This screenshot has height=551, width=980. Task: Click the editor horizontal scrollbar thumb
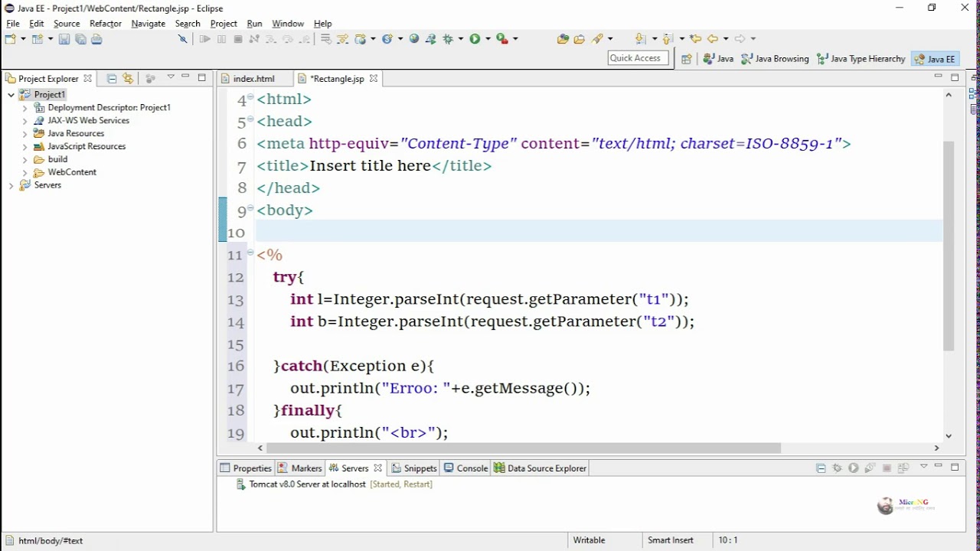point(523,448)
